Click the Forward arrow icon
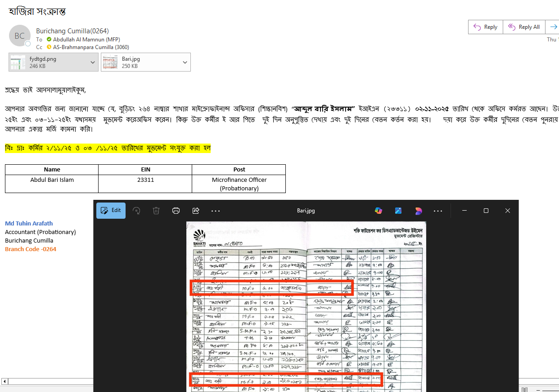The width and height of the screenshot is (559, 392). [554, 27]
